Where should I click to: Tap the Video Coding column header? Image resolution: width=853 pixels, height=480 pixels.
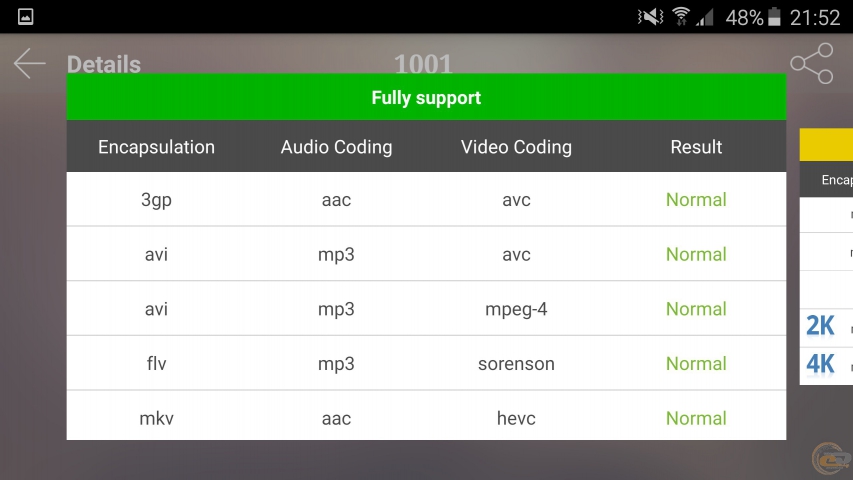tap(516, 147)
